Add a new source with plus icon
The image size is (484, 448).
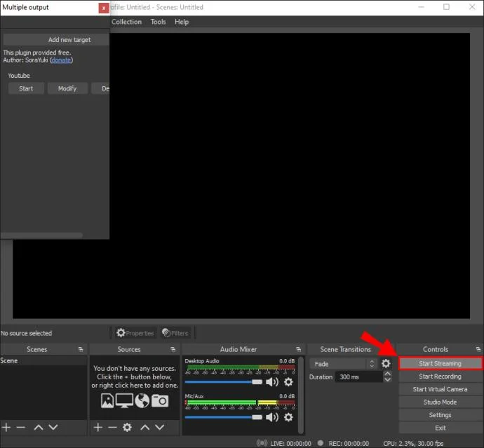pyautogui.click(x=98, y=428)
